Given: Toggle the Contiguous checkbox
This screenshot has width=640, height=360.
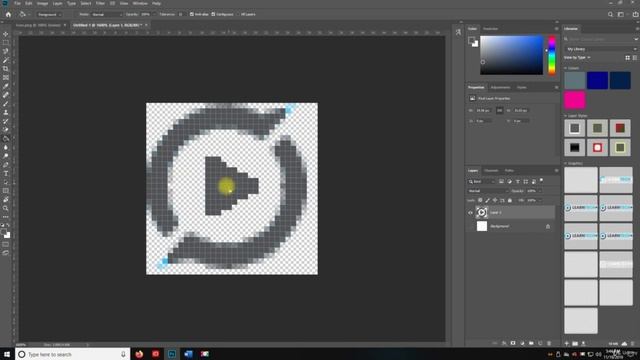Looking at the screenshot, I should click(x=213, y=14).
